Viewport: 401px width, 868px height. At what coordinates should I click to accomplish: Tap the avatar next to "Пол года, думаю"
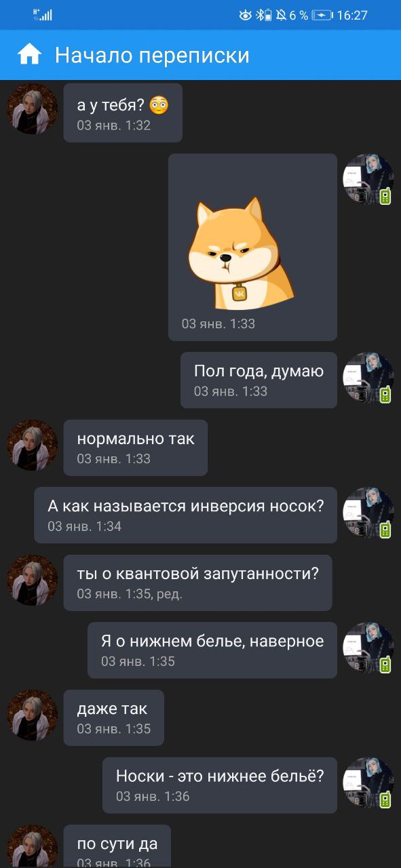(368, 377)
